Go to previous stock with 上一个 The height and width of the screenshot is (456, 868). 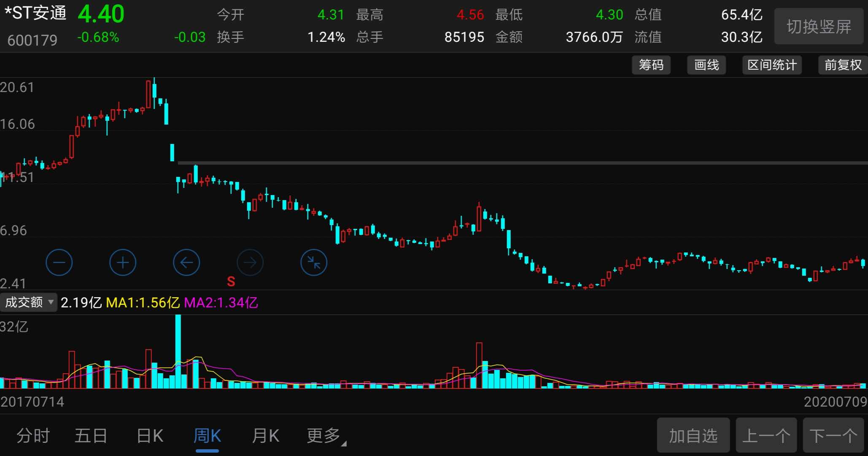point(766,436)
